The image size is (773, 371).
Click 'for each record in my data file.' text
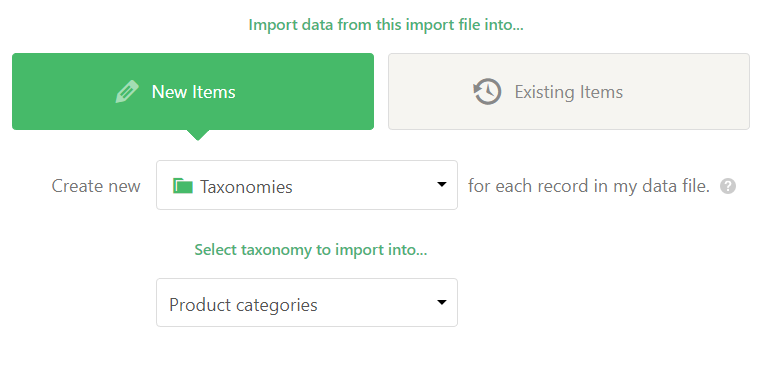click(589, 186)
